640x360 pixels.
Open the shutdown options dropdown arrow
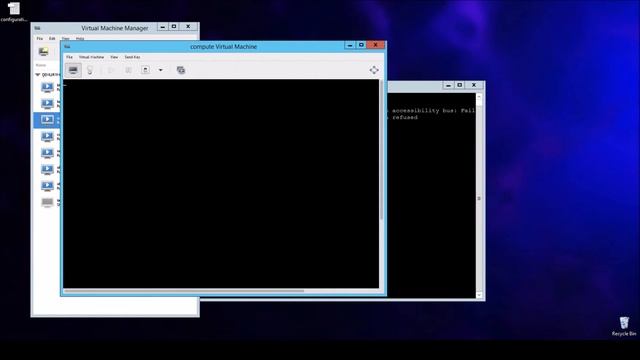pyautogui.click(x=160, y=70)
